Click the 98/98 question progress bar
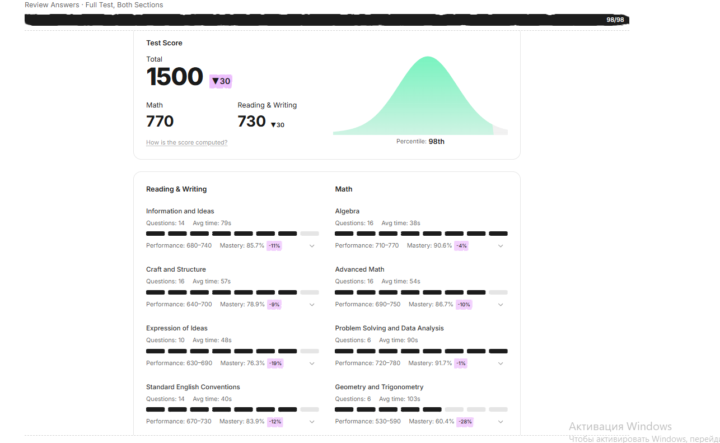 point(326,20)
